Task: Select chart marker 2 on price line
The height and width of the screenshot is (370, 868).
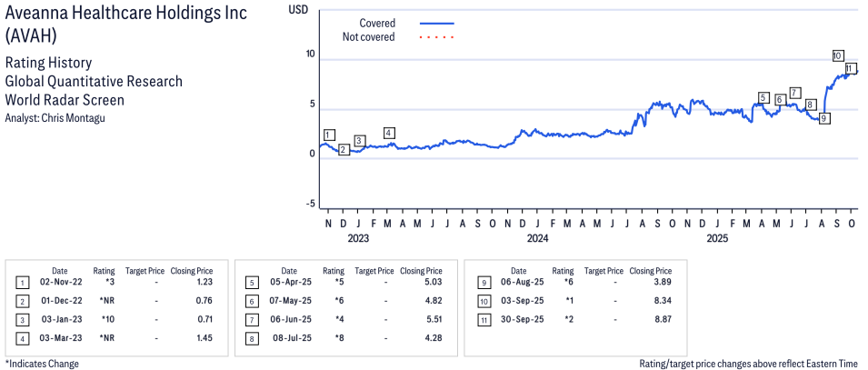Action: 344,149
